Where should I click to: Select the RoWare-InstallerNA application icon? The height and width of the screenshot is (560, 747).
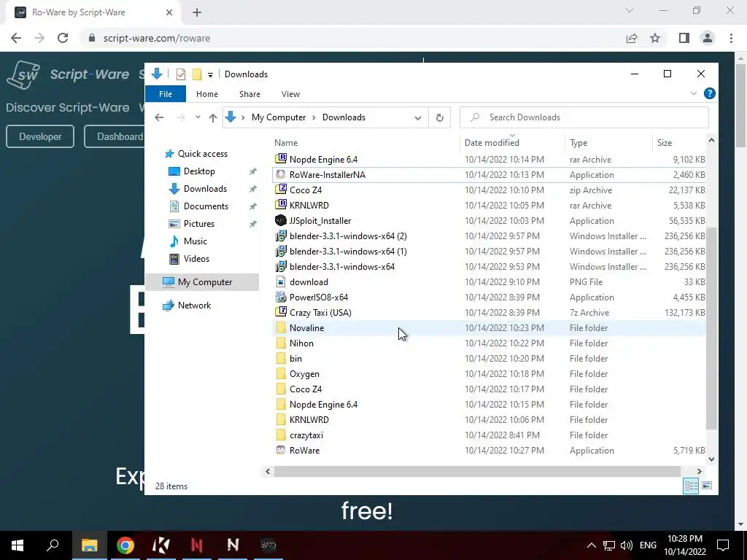[281, 174]
